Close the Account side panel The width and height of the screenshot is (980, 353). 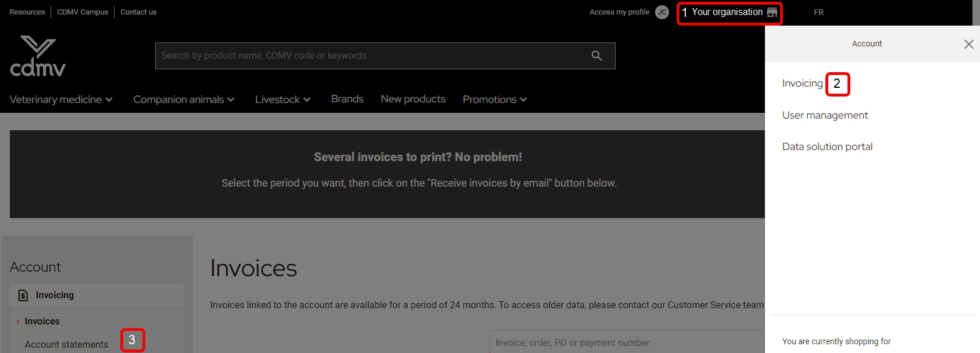(x=968, y=44)
